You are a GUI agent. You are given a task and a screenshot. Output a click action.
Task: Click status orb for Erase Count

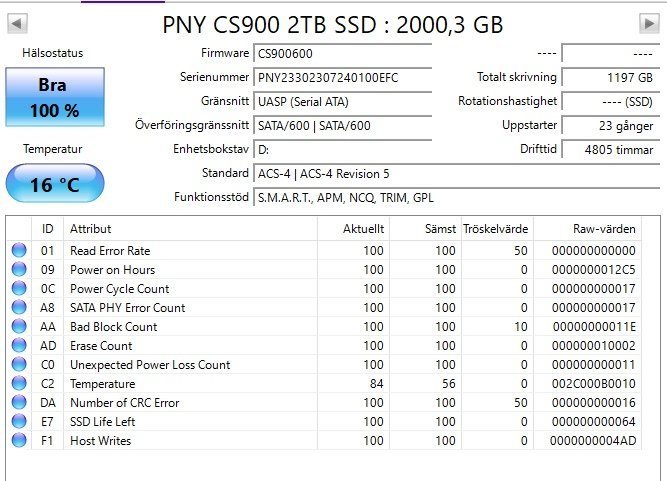coord(19,345)
